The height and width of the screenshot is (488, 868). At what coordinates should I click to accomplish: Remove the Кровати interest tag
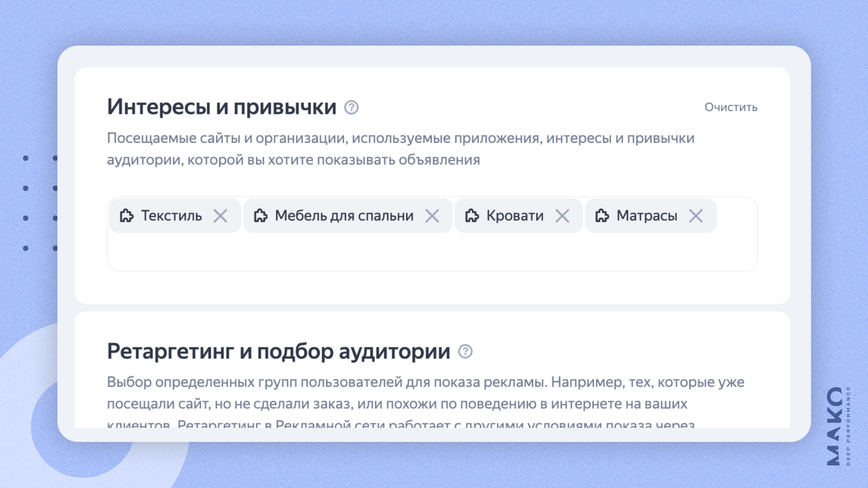562,216
